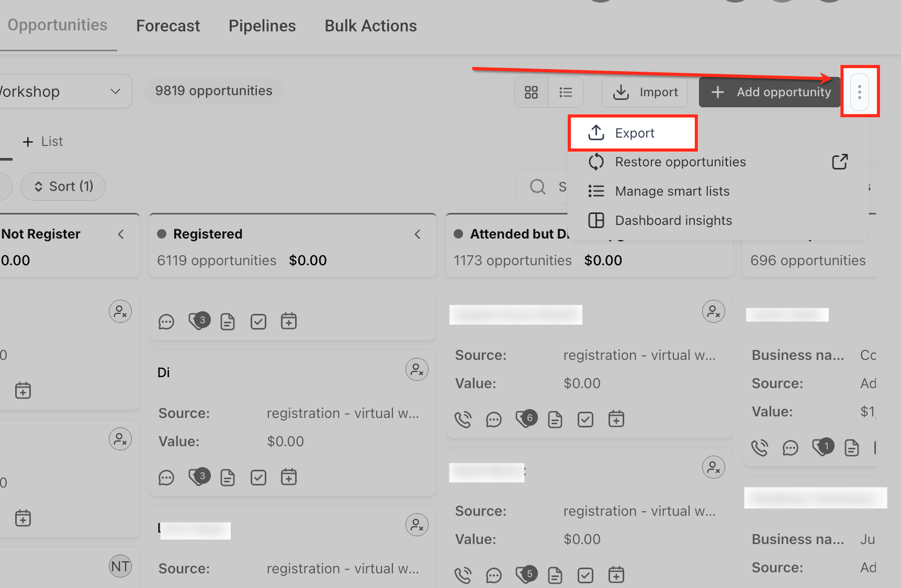The image size is (901, 588).
Task: Click calendar icon on card with tag badge 6
Action: point(616,419)
